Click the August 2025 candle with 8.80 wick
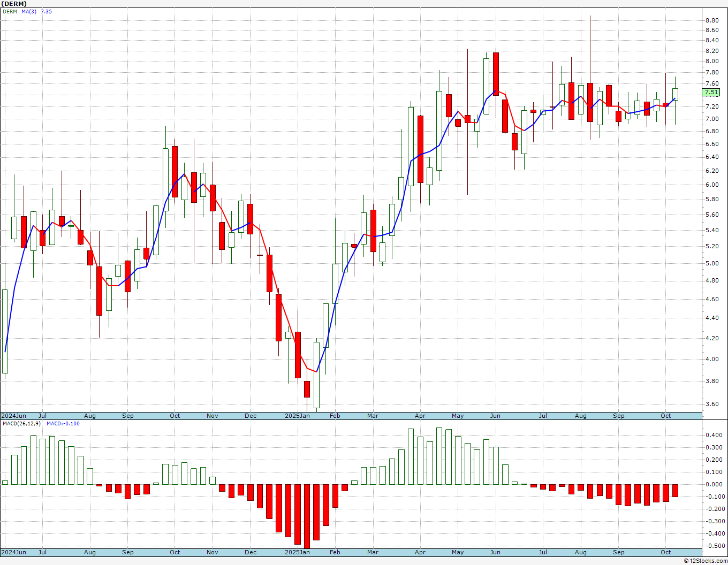 click(590, 102)
